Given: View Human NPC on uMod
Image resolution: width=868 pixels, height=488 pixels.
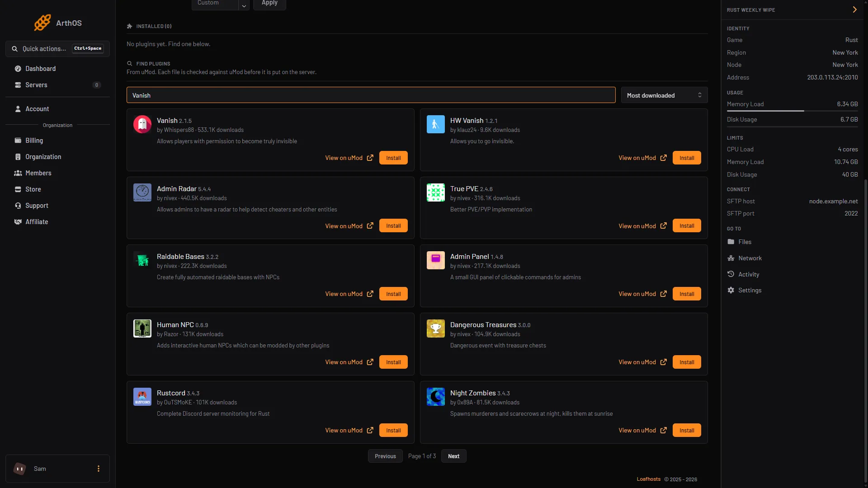Looking at the screenshot, I should (349, 362).
